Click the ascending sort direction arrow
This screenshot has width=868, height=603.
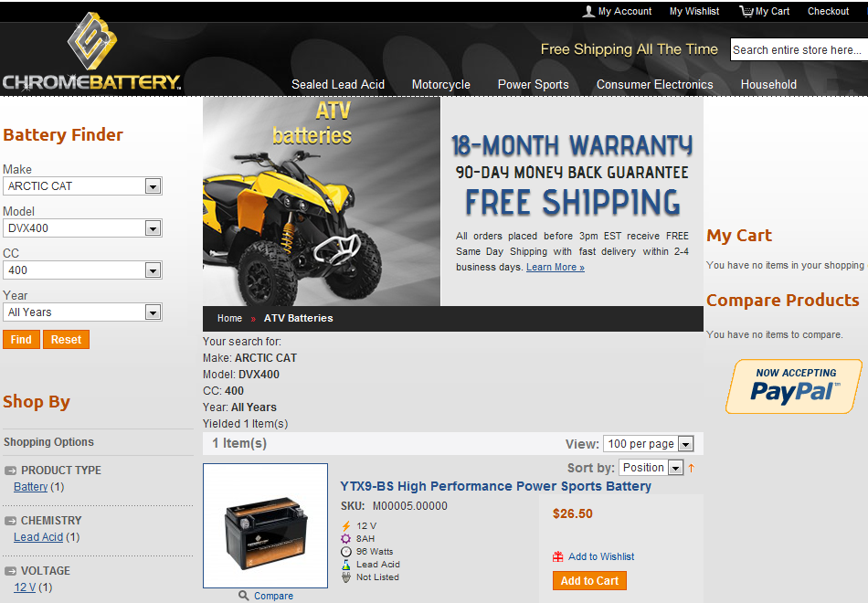[x=691, y=468]
